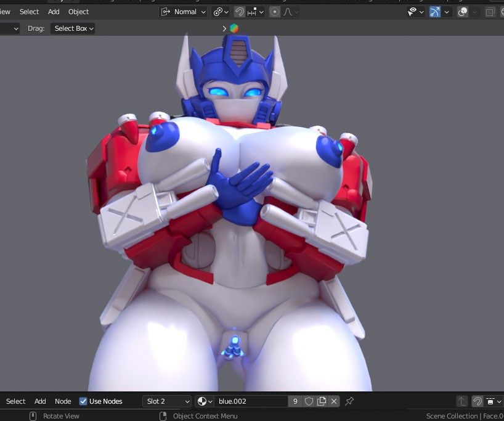Open the Select menu in the 3D viewport header
The image size is (504, 421).
(29, 12)
